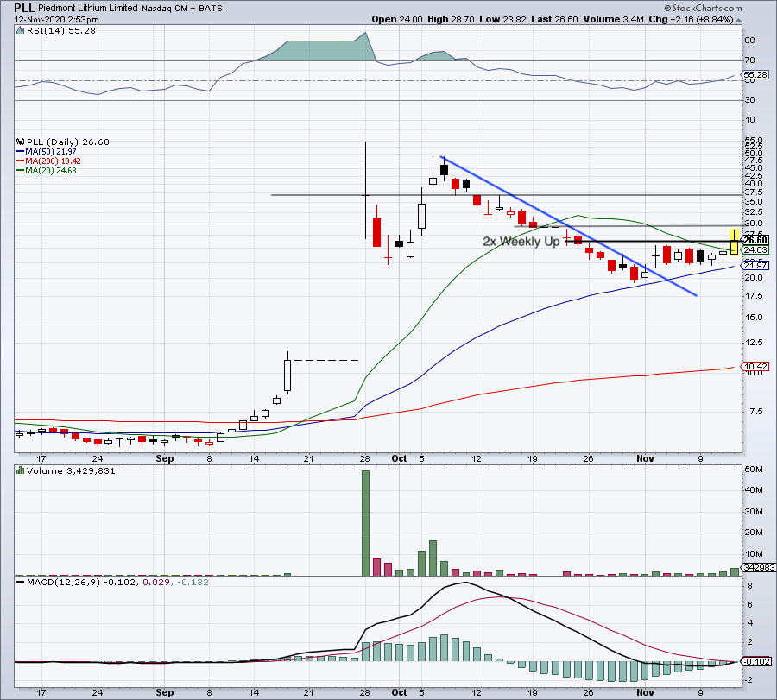
Task: Click the 'Sep' label on price chart axis
Action: pyautogui.click(x=165, y=458)
